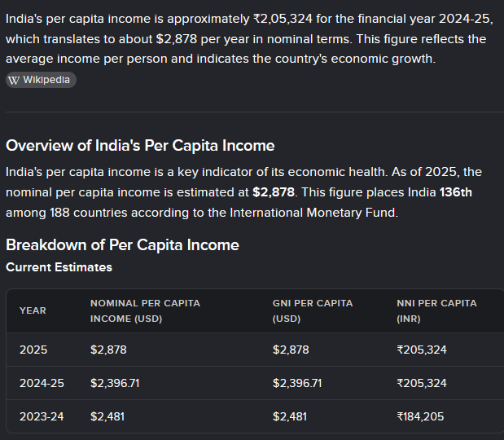The height and width of the screenshot is (440, 504).
Task: Click the Nominal Per Capita Income column header
Action: pos(144,310)
